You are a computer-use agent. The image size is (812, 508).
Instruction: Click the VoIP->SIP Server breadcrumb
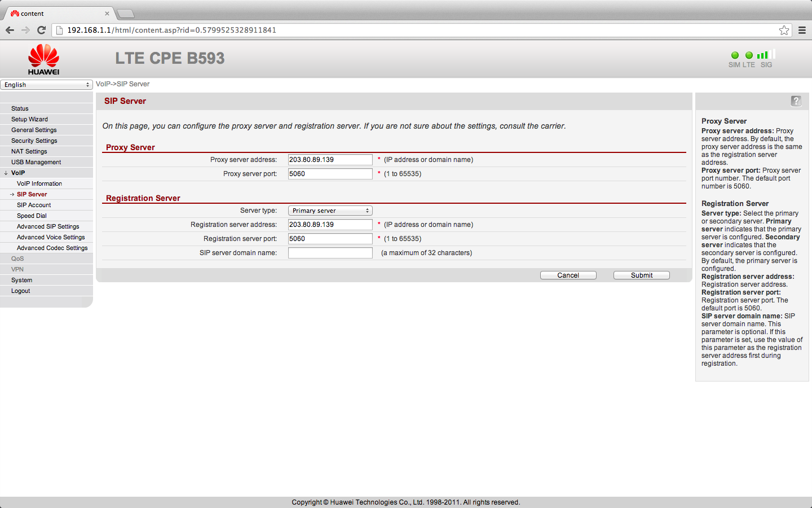pyautogui.click(x=122, y=84)
